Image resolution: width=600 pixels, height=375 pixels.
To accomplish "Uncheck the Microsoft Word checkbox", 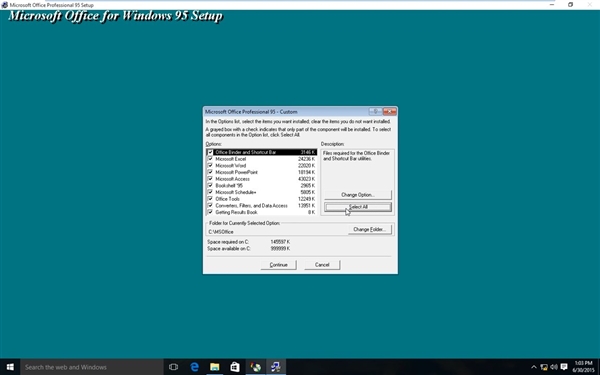I will [x=210, y=165].
